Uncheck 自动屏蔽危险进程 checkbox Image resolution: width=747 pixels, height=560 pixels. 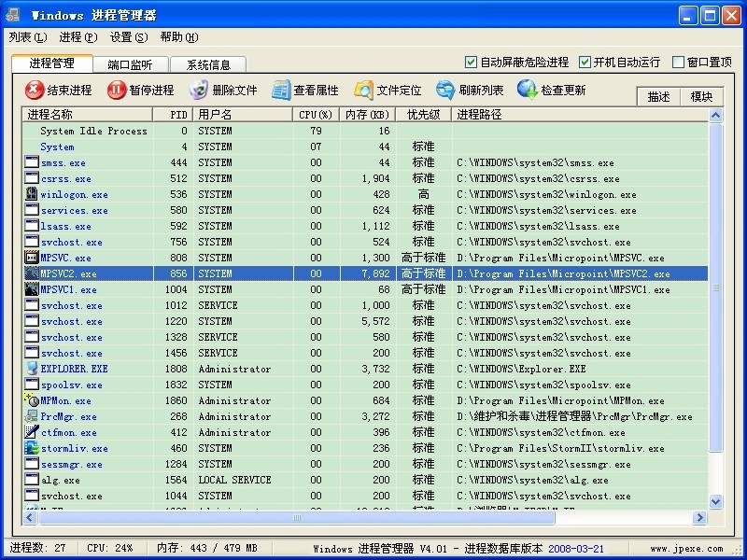(x=471, y=62)
